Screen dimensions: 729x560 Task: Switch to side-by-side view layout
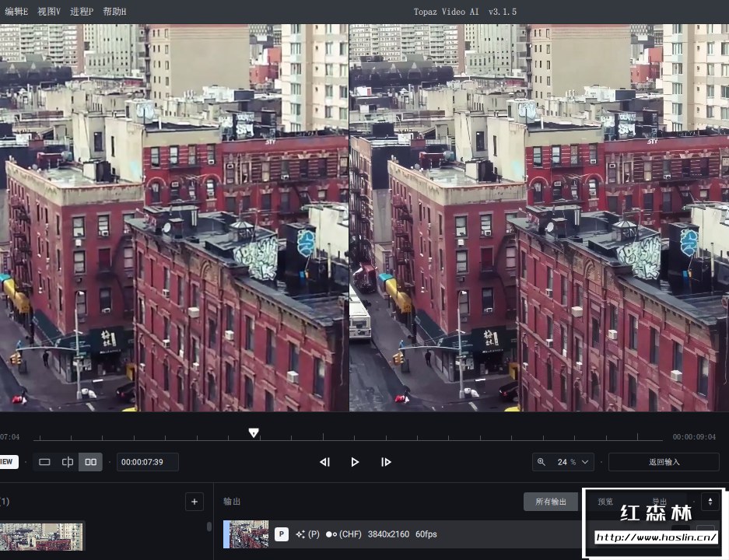91,462
